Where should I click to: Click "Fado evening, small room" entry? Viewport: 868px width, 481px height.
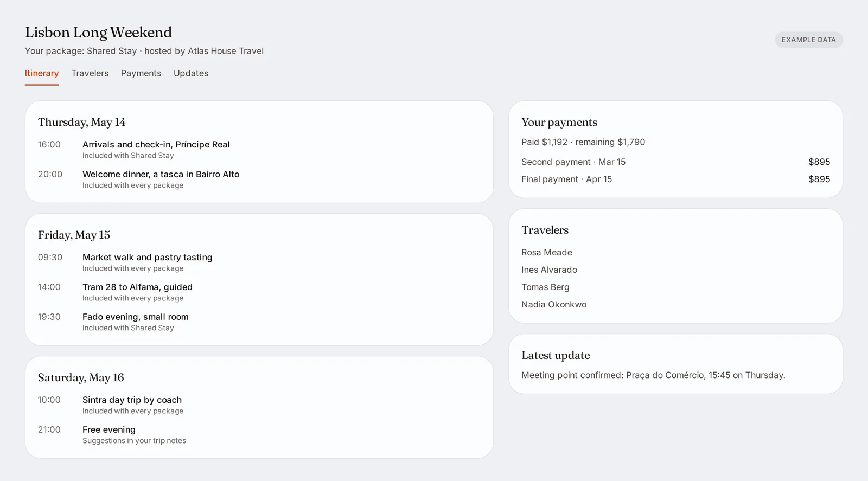click(x=136, y=317)
